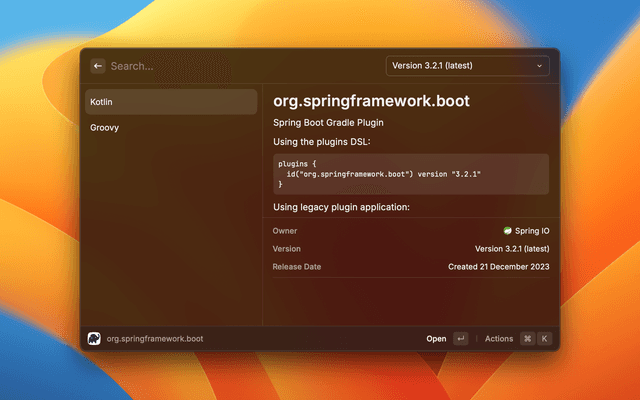Screen dimensions: 640x400
Task: Click the Gradle elephant icon in footer
Action: click(x=94, y=339)
